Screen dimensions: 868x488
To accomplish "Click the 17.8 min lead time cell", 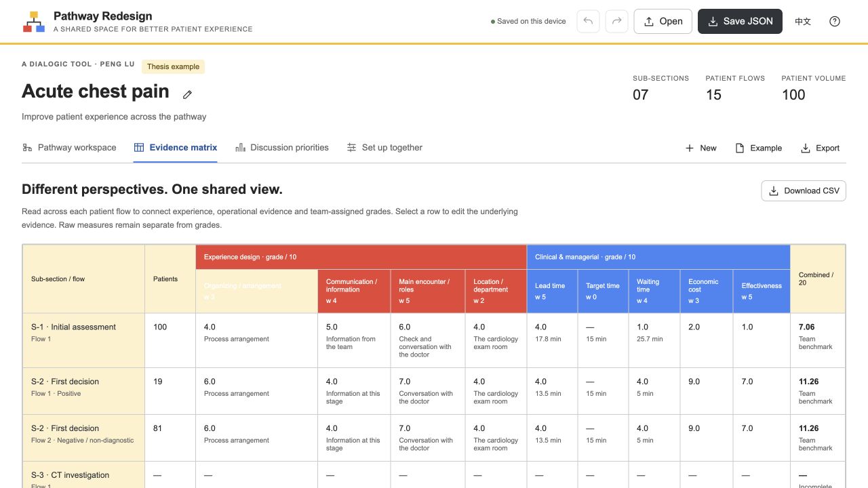I will [553, 340].
